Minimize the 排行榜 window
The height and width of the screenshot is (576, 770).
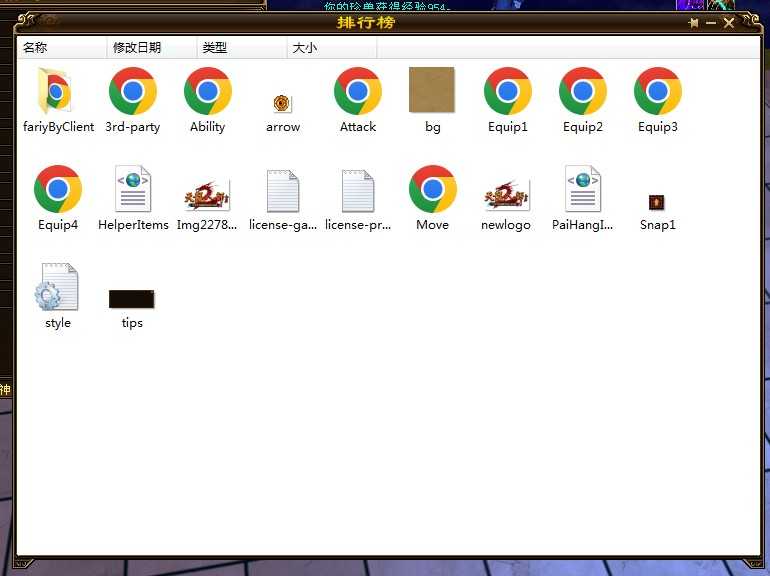(711, 23)
